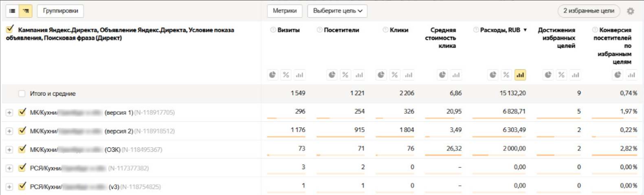This screenshot has height=195, width=644.
Task: Toggle the header select-all checkbox
Action: click(10, 29)
